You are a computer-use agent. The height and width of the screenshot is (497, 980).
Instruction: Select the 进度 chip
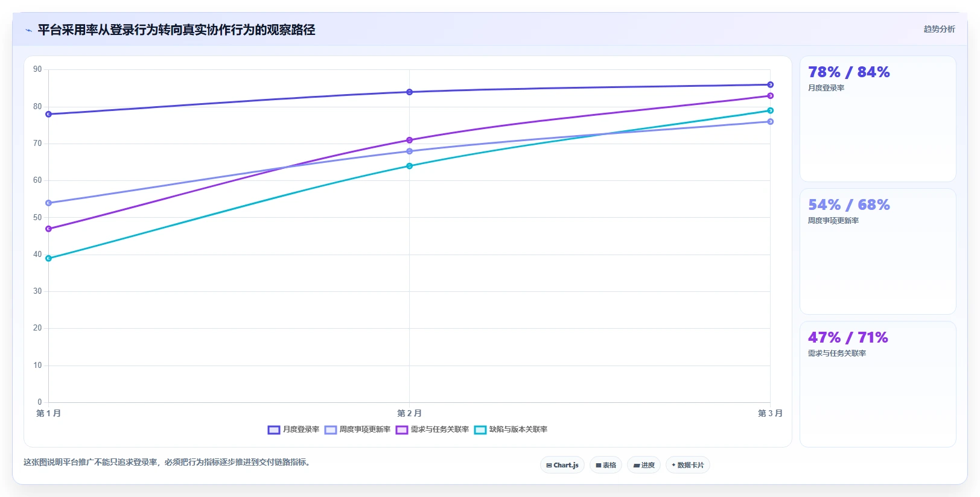(x=644, y=465)
